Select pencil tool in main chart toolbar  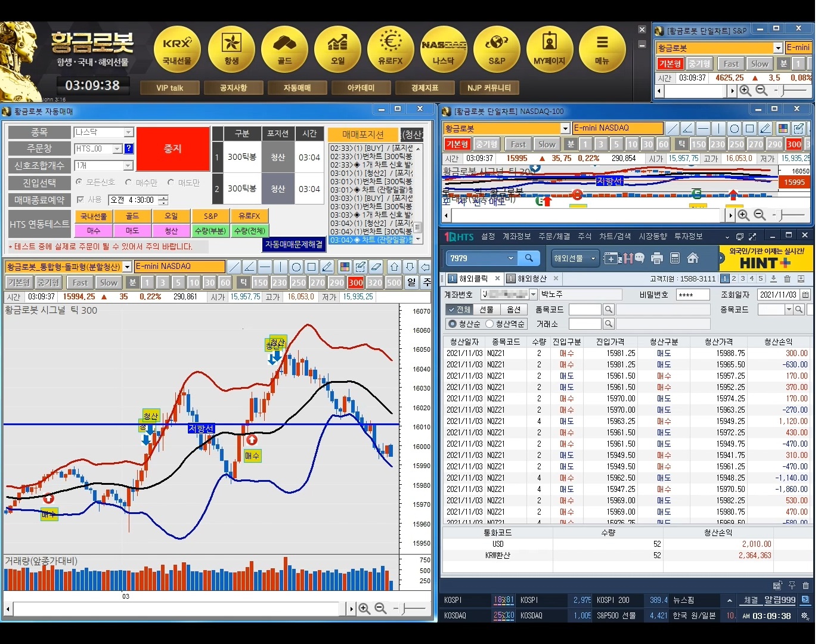327,267
